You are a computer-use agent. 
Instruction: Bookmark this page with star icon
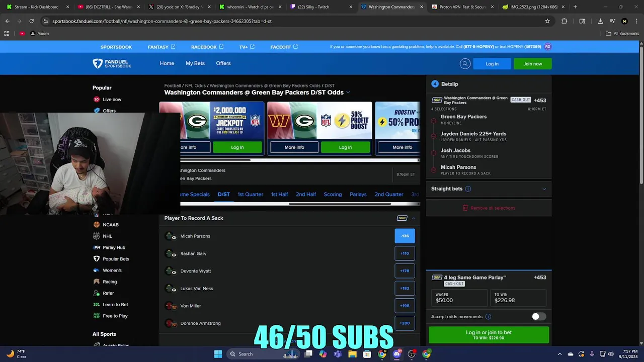[x=547, y=21]
